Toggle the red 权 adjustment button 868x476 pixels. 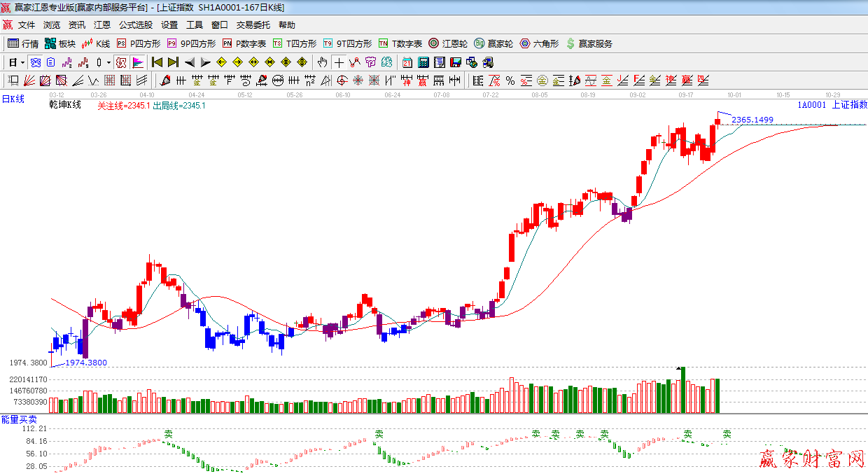coord(121,62)
